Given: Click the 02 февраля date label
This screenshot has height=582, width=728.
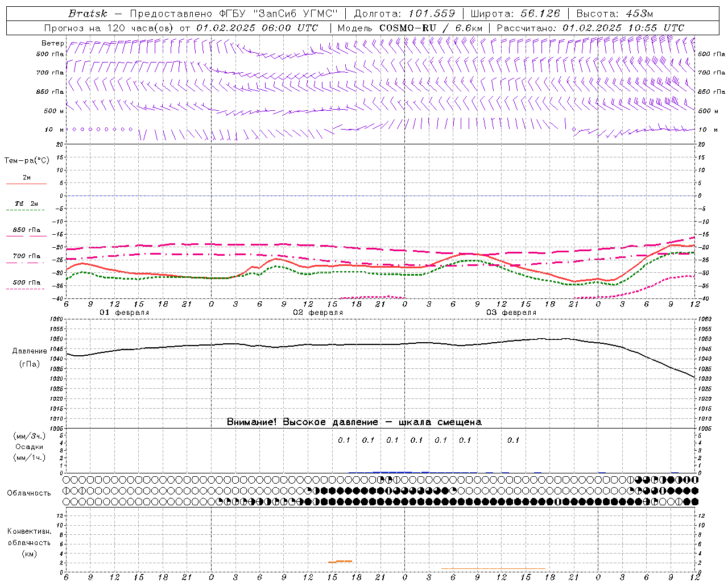Looking at the screenshot, I should [x=318, y=313].
